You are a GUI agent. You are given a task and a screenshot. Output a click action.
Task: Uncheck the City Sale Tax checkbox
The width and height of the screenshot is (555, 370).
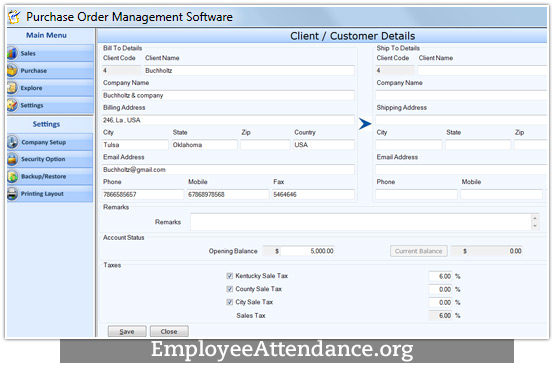pos(229,302)
